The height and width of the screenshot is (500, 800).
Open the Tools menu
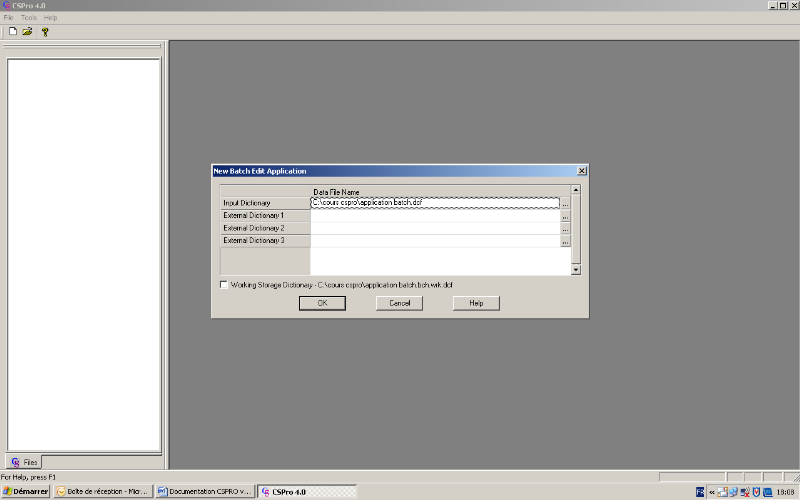pos(29,17)
